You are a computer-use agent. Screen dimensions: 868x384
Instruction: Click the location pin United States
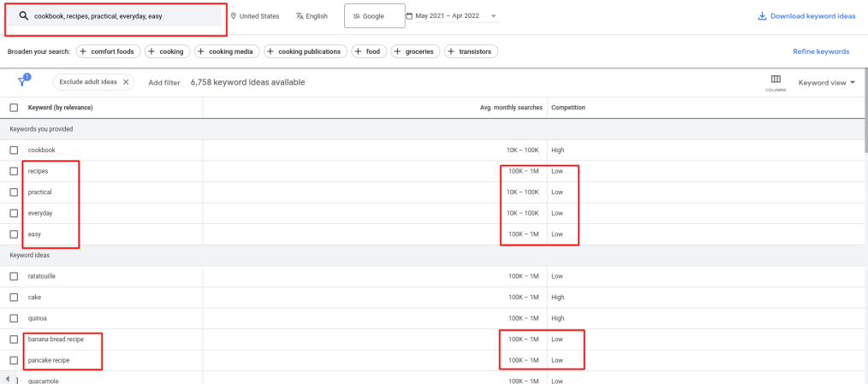coord(255,16)
